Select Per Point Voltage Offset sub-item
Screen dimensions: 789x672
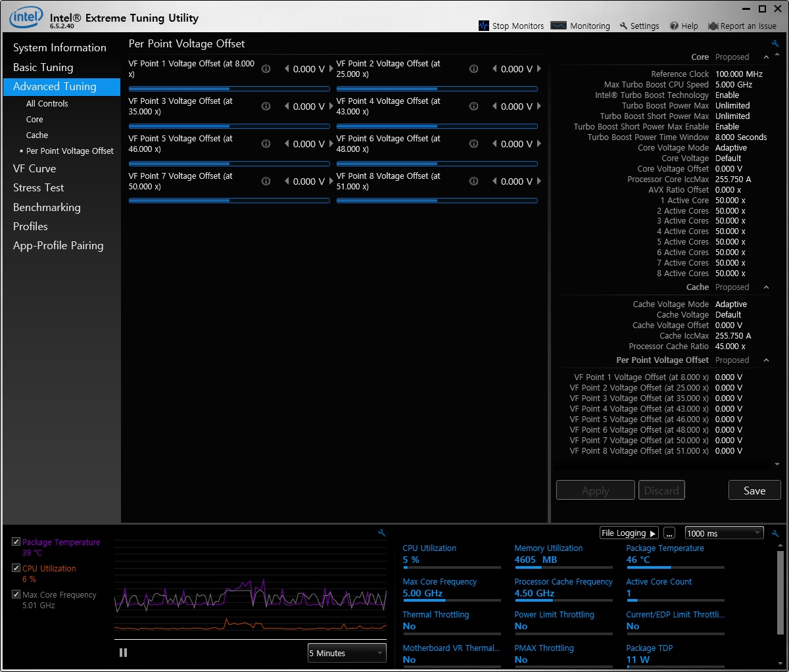(70, 151)
